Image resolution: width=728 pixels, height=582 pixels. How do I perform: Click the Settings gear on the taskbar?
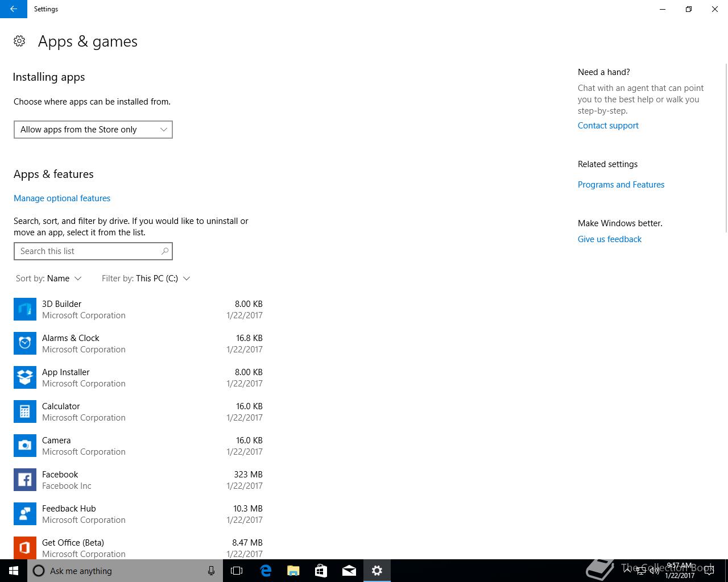[x=377, y=571]
